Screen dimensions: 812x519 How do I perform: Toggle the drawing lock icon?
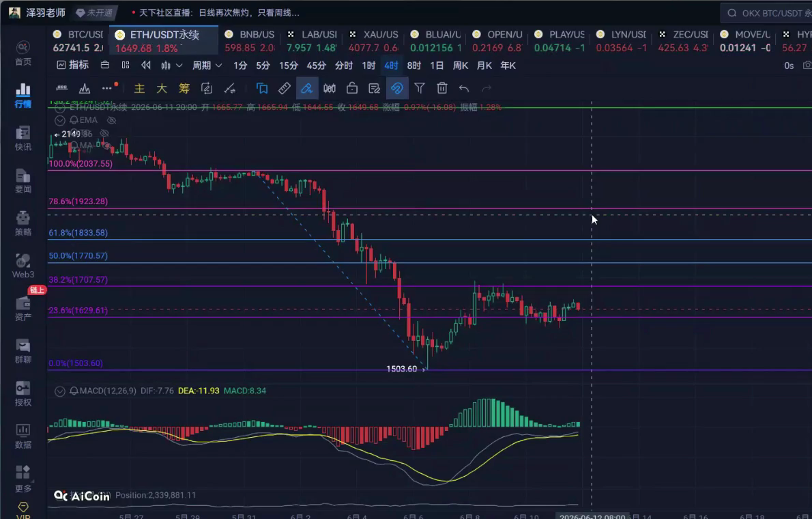point(352,88)
